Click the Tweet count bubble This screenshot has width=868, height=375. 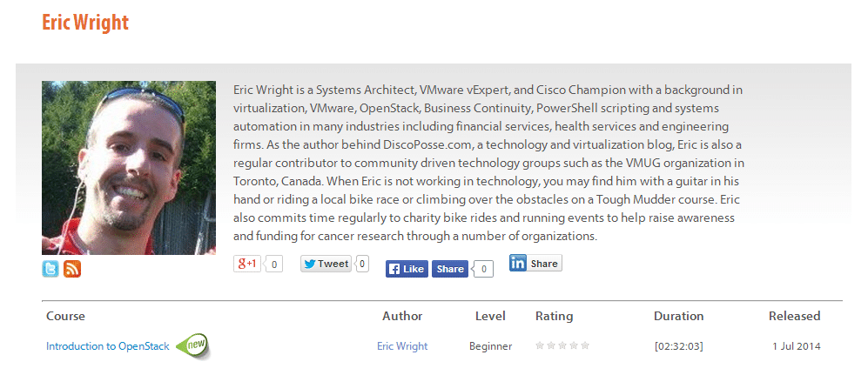(x=362, y=264)
